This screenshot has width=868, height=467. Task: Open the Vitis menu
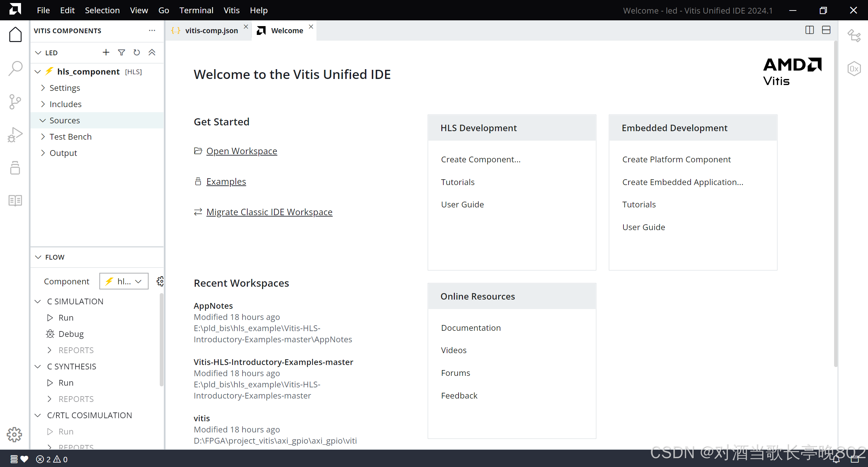[x=231, y=10]
